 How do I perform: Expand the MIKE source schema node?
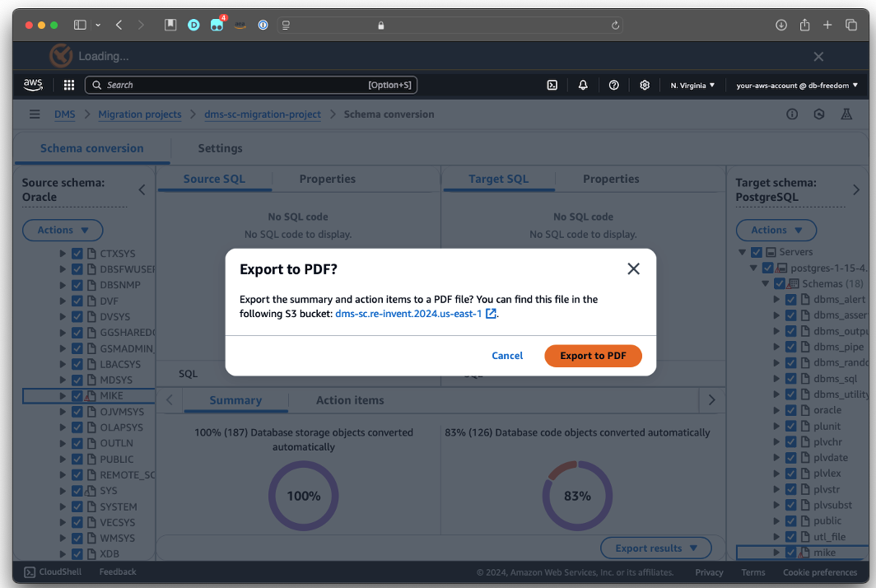[x=63, y=396]
